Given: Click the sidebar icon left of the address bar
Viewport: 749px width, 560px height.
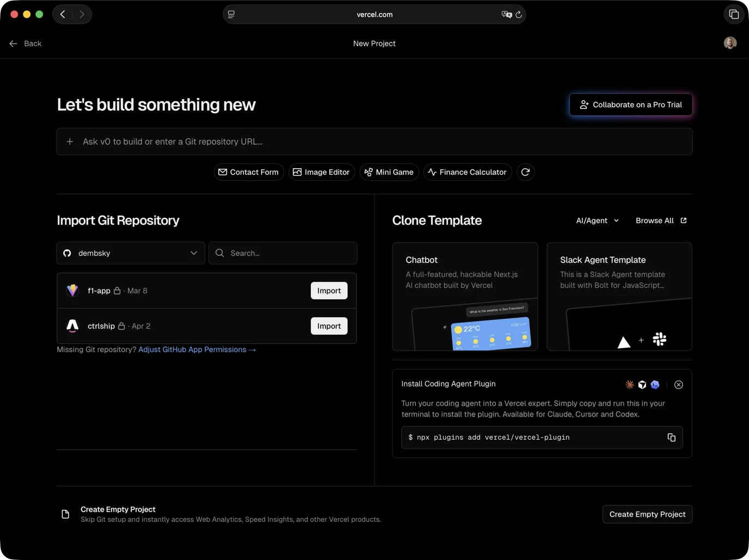Looking at the screenshot, I should pos(231,14).
